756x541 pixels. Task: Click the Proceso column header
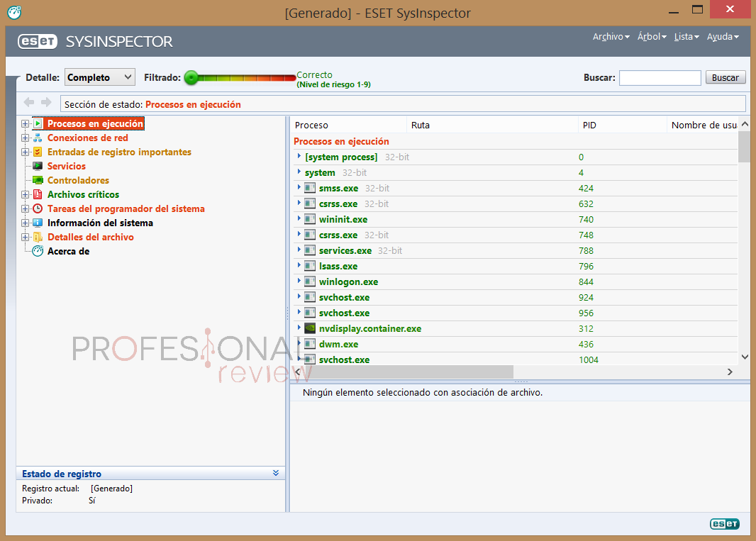click(349, 125)
